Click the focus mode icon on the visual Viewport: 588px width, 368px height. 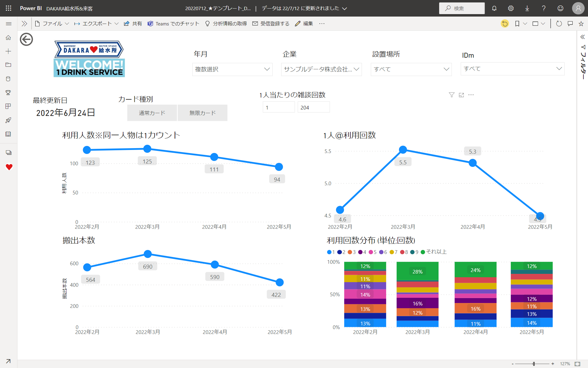point(461,95)
